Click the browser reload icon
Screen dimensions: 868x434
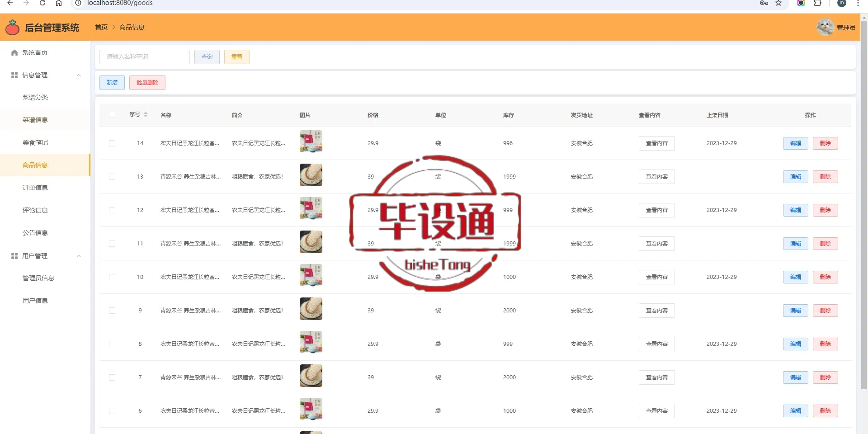pos(42,3)
